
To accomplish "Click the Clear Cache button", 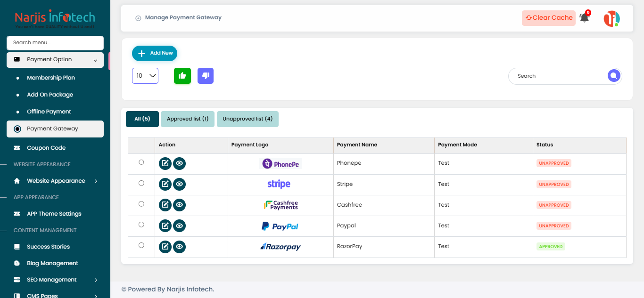I will (x=549, y=18).
